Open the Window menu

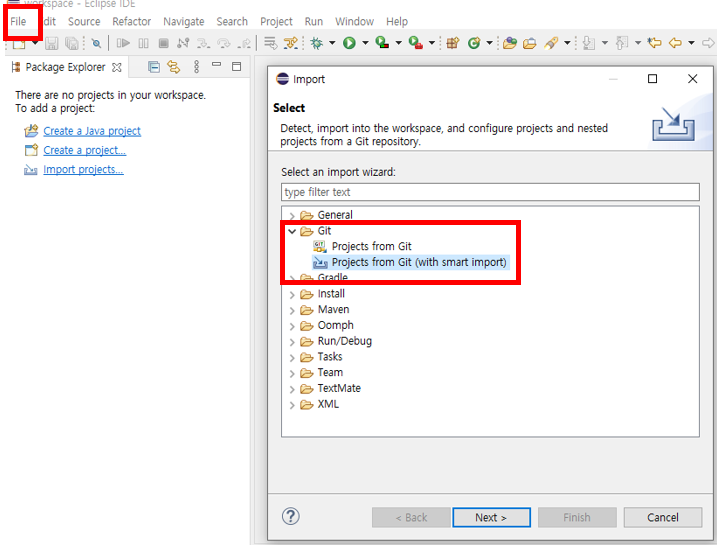tap(354, 21)
